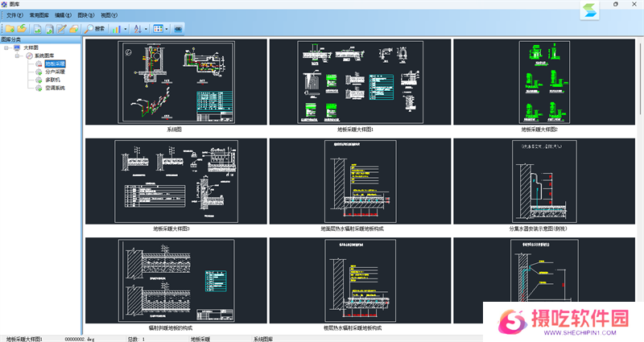The image size is (644, 342).
Task: Click the 系统图 caption text
Action: [x=174, y=130]
